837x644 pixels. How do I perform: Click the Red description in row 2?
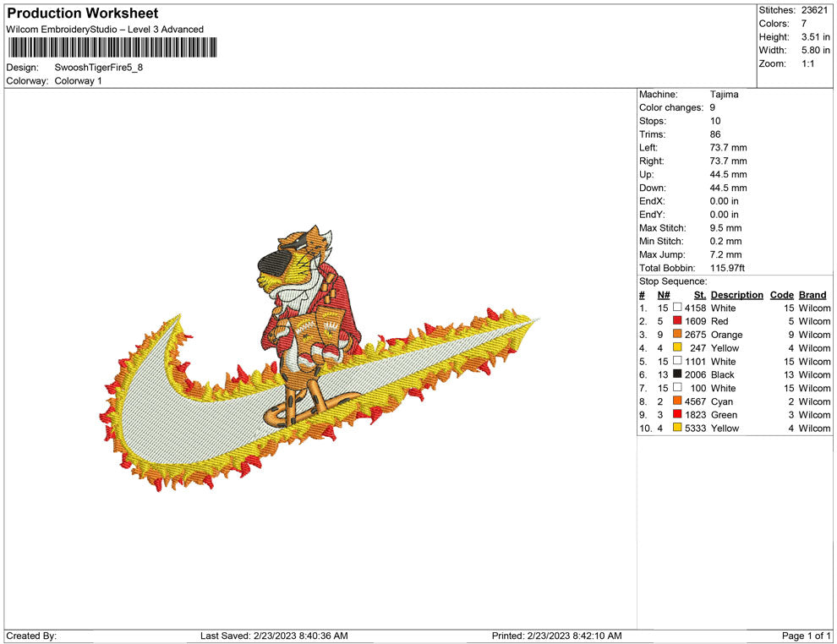click(719, 321)
